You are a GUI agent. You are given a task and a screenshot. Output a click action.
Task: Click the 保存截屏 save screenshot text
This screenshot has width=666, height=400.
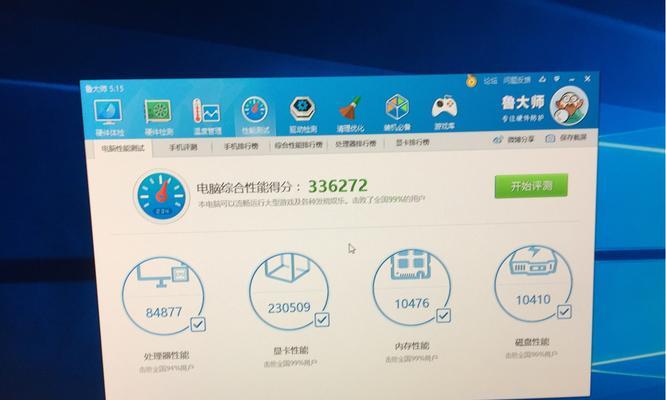point(573,138)
